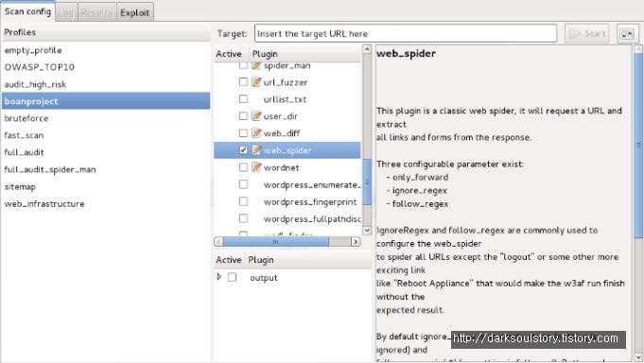Viewport: 644px width, 363px height.
Task: Open the Results tab
Action: tap(96, 12)
